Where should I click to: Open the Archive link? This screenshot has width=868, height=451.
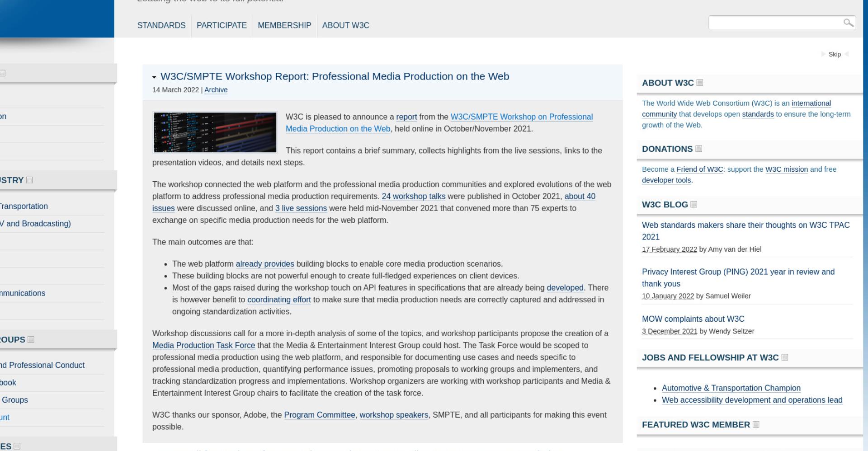[216, 90]
